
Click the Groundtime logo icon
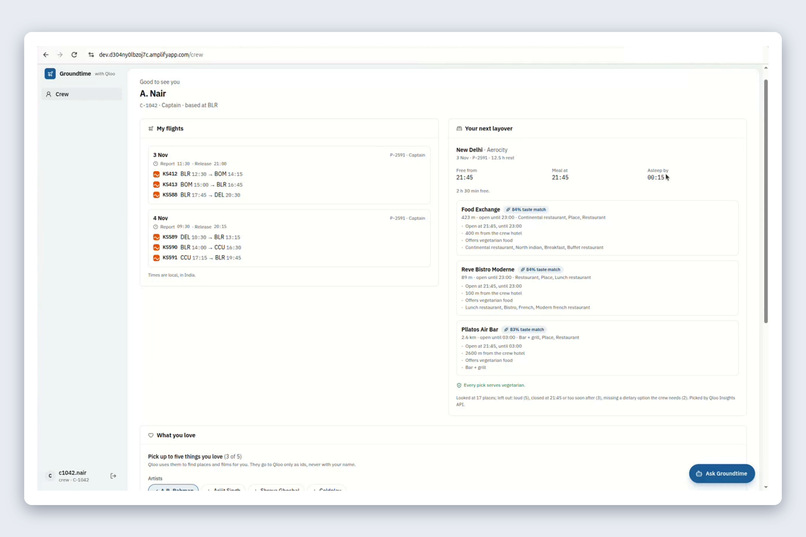click(50, 73)
